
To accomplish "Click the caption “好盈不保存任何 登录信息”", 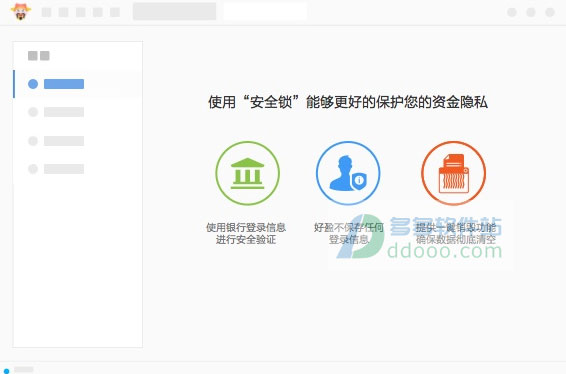I will (348, 234).
